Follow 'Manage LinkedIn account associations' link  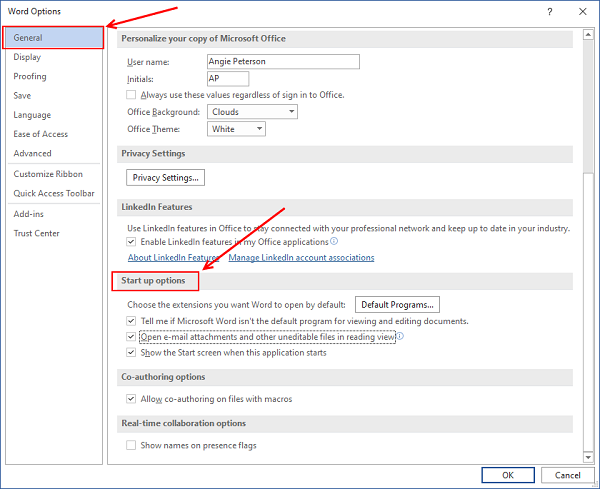tap(301, 258)
